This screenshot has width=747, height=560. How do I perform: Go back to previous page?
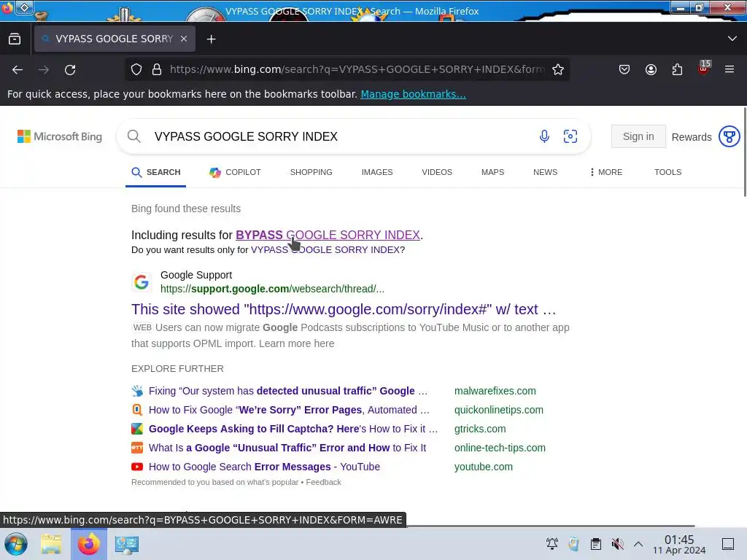18,69
